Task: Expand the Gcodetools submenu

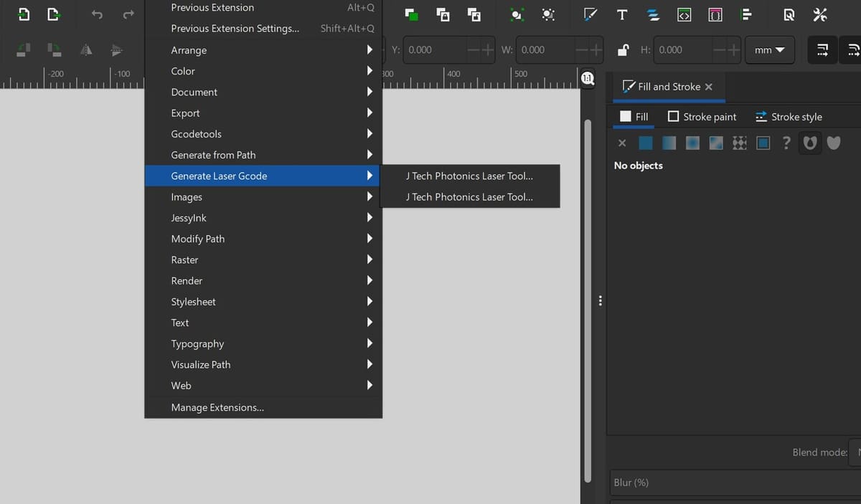Action: point(263,134)
